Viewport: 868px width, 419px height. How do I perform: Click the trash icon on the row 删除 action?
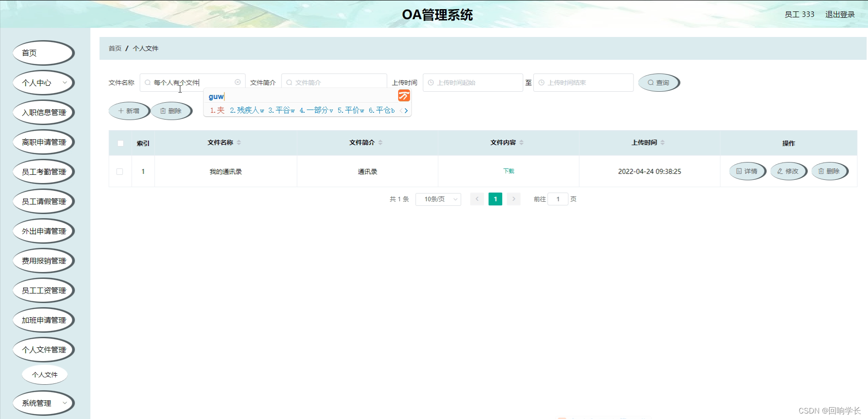point(821,171)
